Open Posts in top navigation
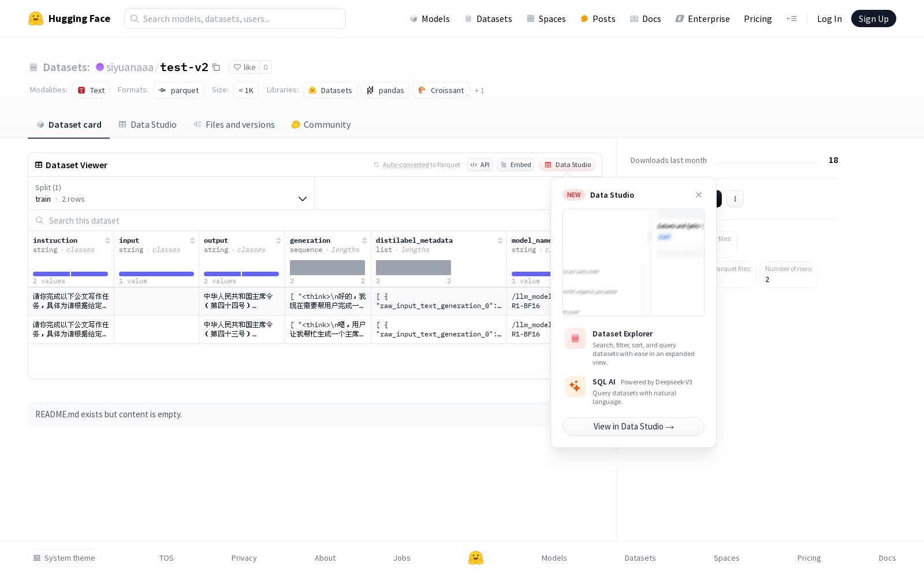This screenshot has width=924, height=578. pos(598,18)
